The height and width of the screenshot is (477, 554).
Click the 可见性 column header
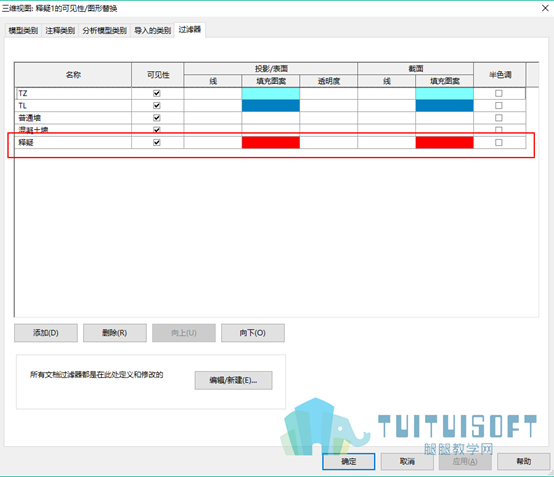point(158,75)
